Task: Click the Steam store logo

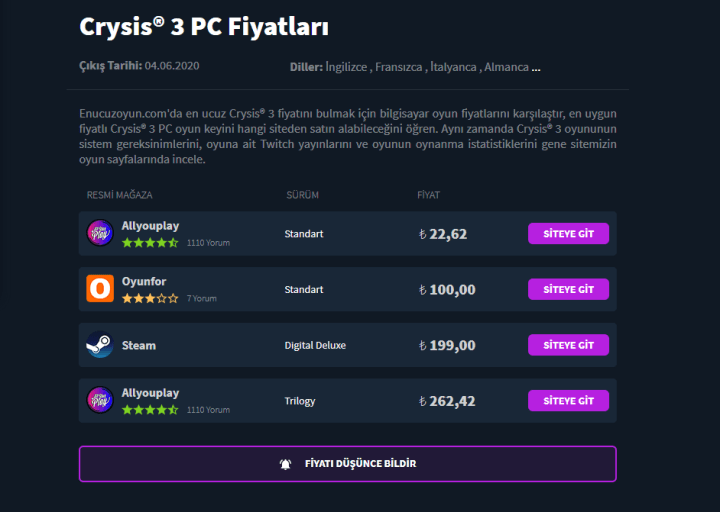Action: click(x=100, y=345)
